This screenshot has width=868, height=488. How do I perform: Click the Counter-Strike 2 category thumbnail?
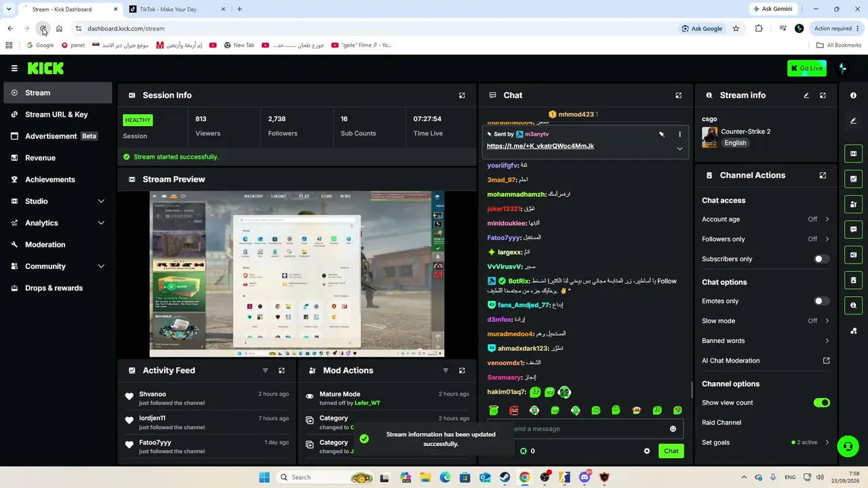pyautogui.click(x=709, y=137)
